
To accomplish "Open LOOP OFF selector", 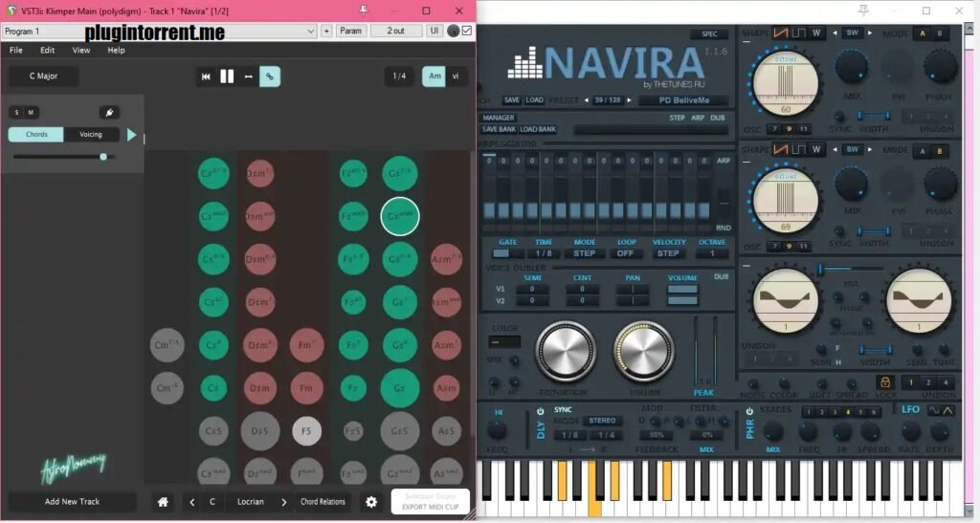I will pos(626,254).
